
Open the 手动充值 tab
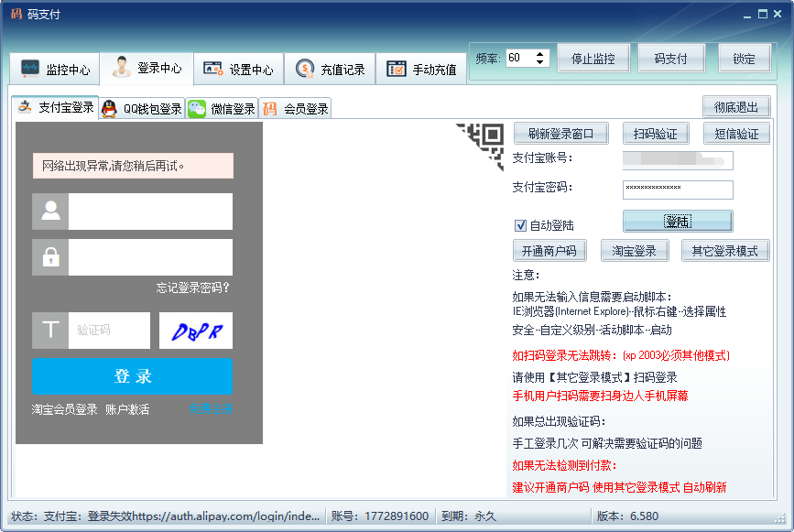(421, 69)
